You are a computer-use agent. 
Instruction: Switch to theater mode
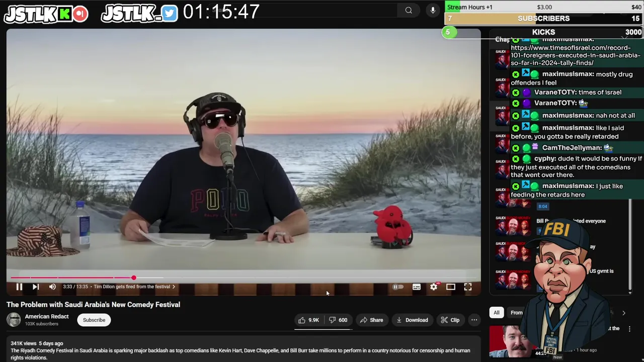click(x=451, y=287)
